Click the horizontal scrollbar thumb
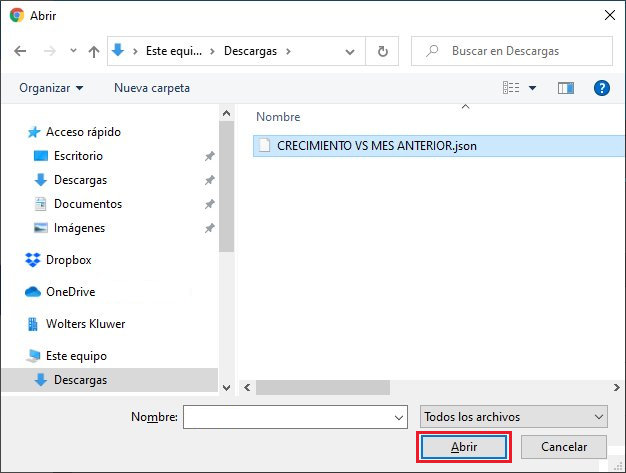 [x=323, y=388]
